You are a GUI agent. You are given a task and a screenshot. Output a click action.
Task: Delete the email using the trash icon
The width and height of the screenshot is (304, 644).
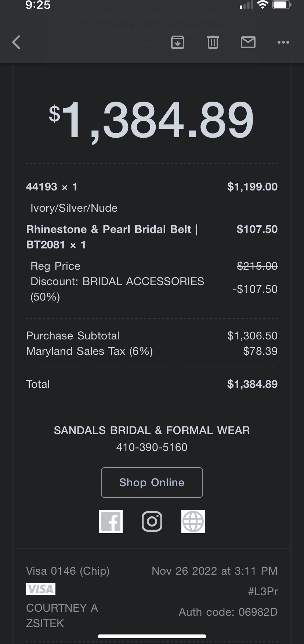point(213,42)
